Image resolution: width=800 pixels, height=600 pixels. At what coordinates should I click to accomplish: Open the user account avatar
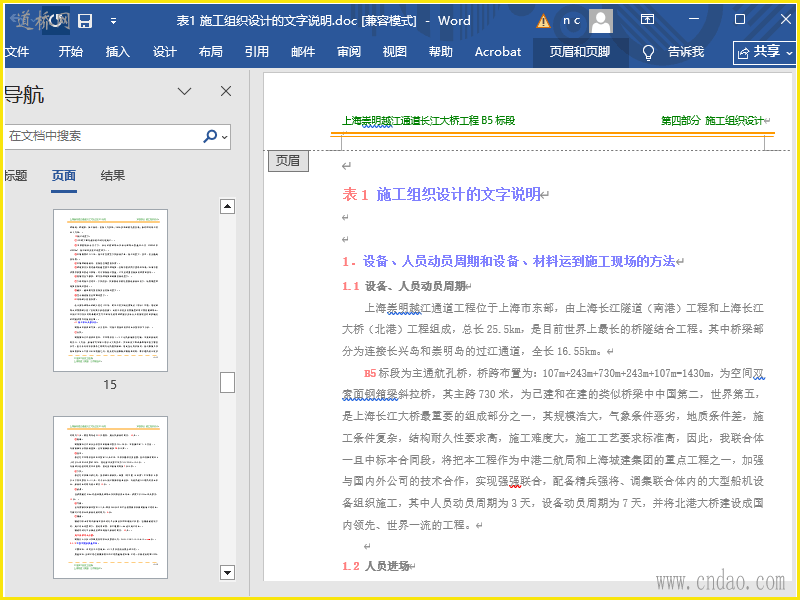[601, 21]
